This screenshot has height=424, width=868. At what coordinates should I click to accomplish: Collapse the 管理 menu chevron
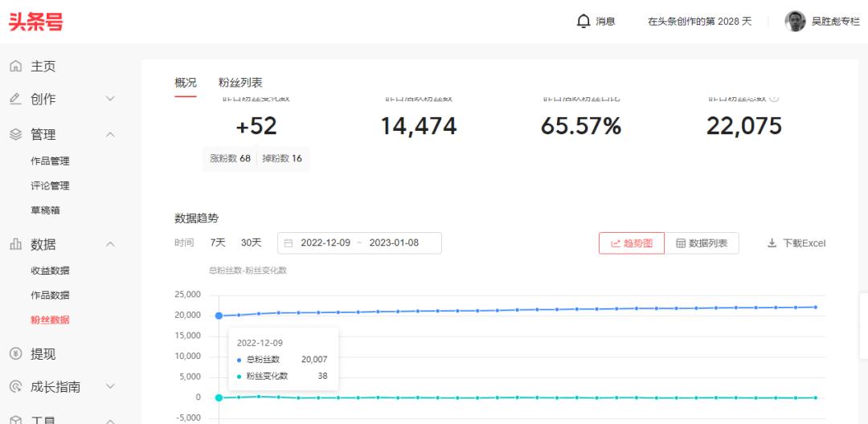tap(111, 134)
